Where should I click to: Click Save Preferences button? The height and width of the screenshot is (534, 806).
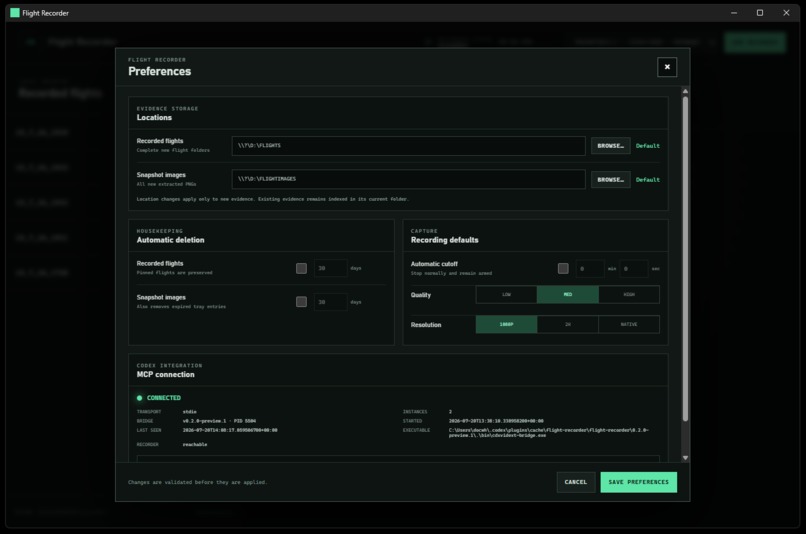click(638, 482)
